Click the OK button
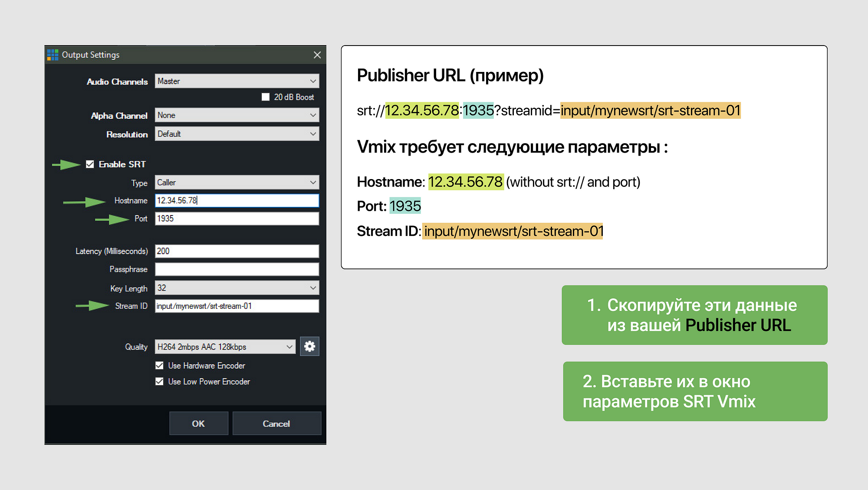 click(x=199, y=423)
